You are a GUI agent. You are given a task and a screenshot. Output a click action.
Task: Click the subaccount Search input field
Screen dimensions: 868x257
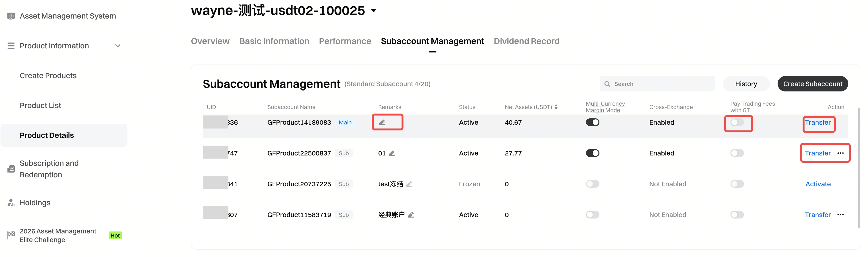(660, 84)
